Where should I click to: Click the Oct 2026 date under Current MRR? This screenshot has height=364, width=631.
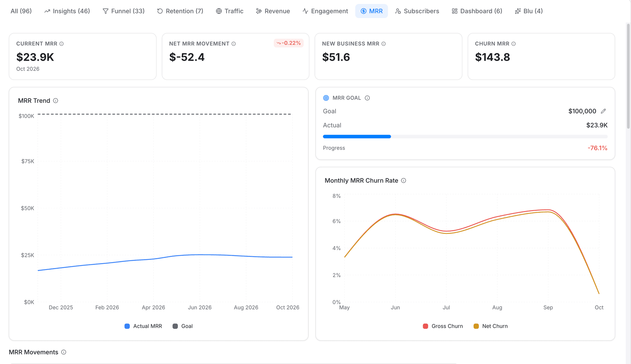point(28,69)
